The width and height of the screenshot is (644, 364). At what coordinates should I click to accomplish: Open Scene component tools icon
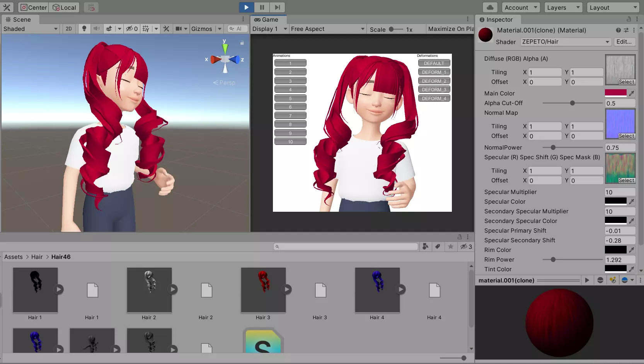click(166, 29)
